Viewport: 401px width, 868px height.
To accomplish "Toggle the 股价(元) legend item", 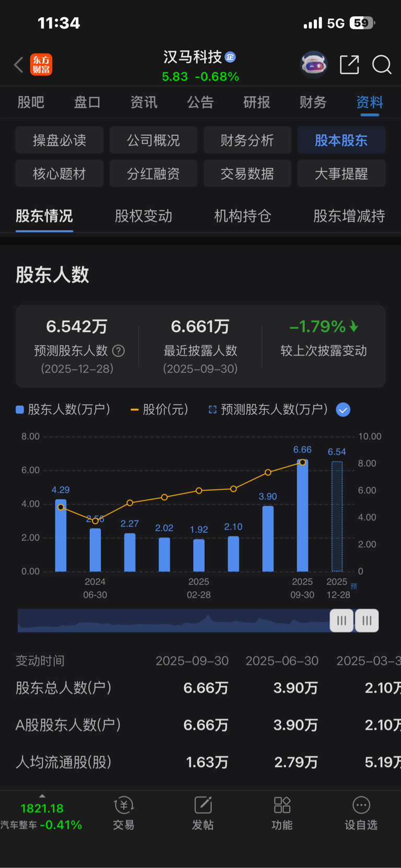I will (159, 409).
